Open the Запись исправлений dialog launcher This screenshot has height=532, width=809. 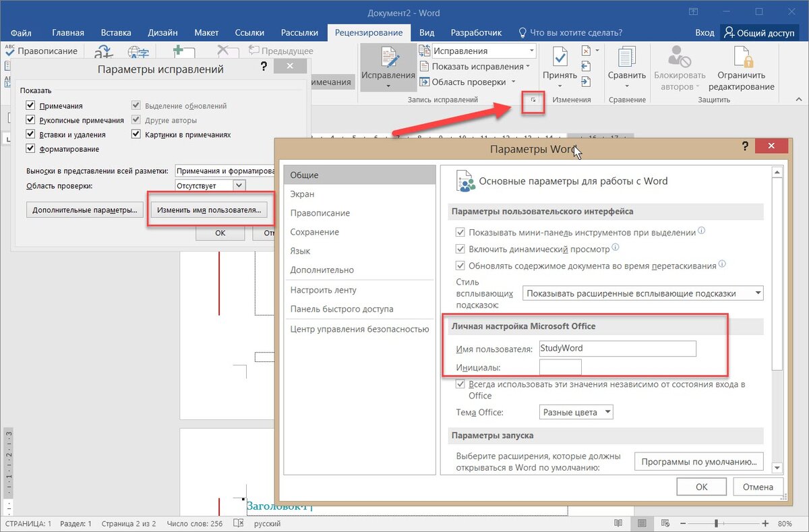tap(533, 100)
